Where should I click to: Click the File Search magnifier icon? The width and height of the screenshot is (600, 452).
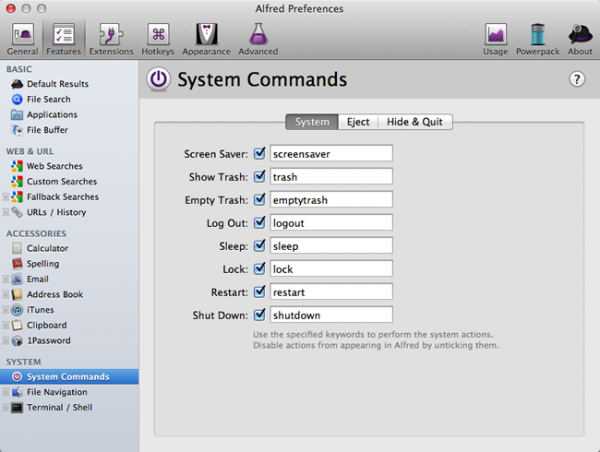(17, 99)
